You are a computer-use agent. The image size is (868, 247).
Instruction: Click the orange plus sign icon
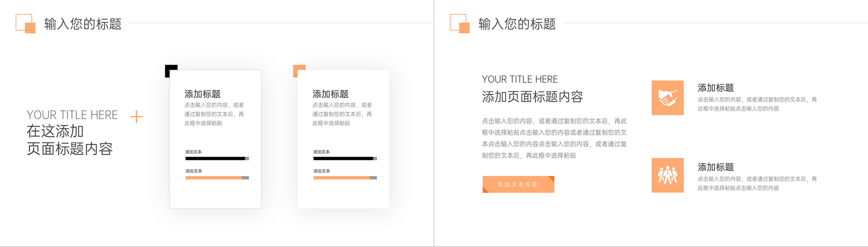click(x=136, y=117)
